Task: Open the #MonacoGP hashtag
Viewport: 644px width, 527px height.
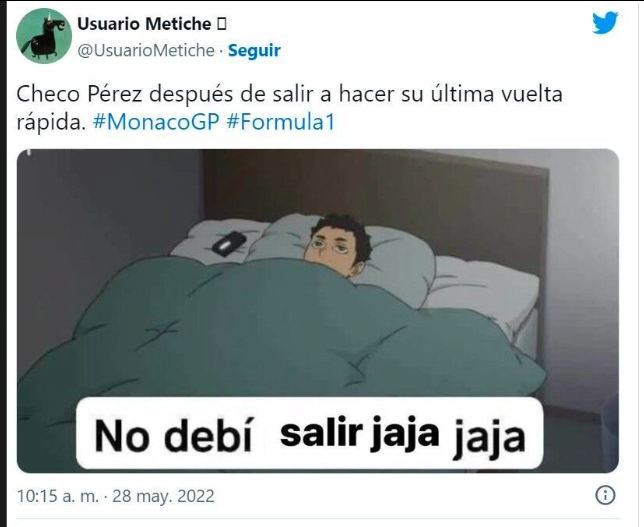Action: (156, 122)
